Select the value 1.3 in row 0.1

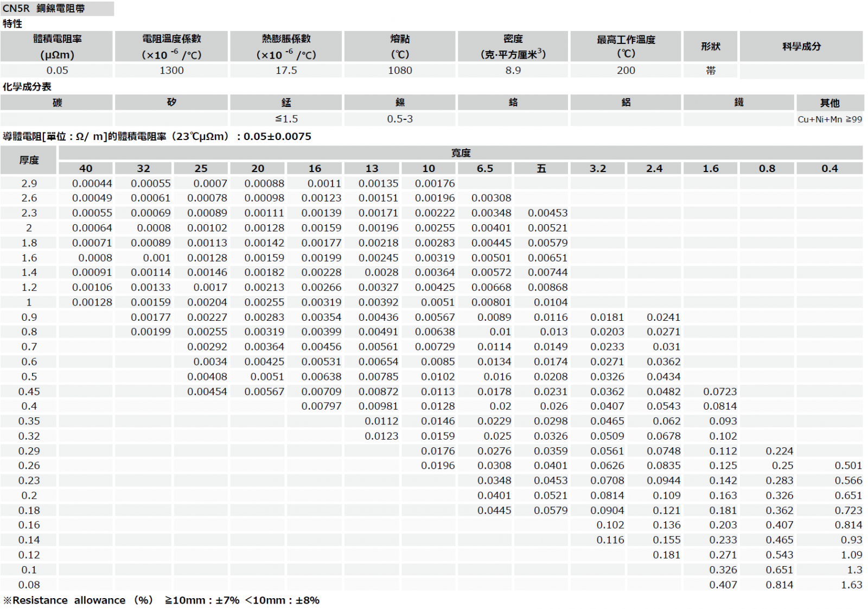pyautogui.click(x=854, y=570)
